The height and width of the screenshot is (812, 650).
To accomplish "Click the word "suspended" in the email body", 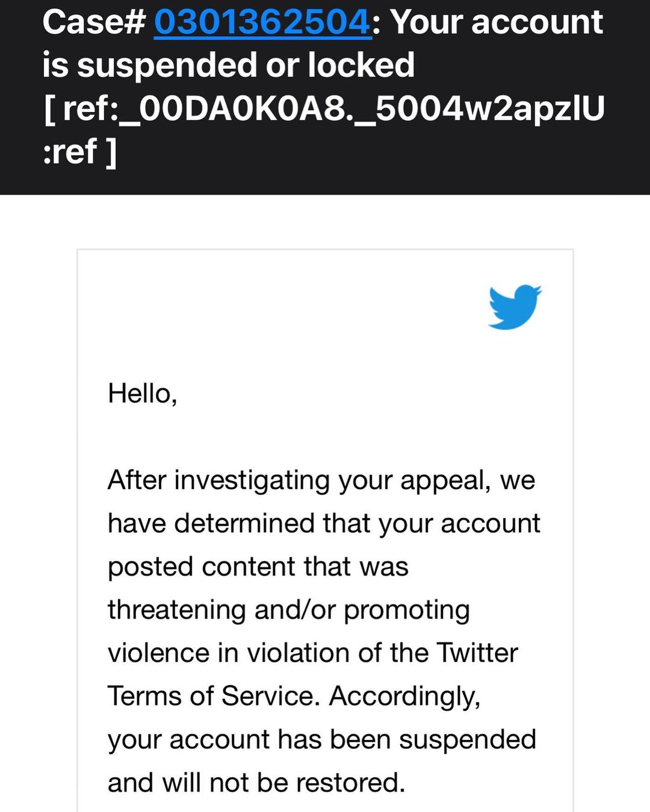I will tap(467, 740).
